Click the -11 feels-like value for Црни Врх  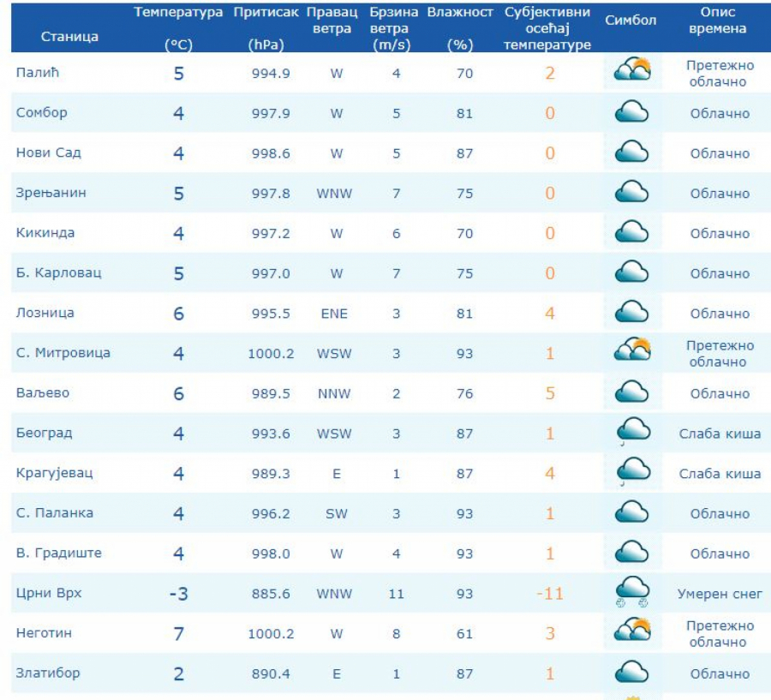[549, 593]
